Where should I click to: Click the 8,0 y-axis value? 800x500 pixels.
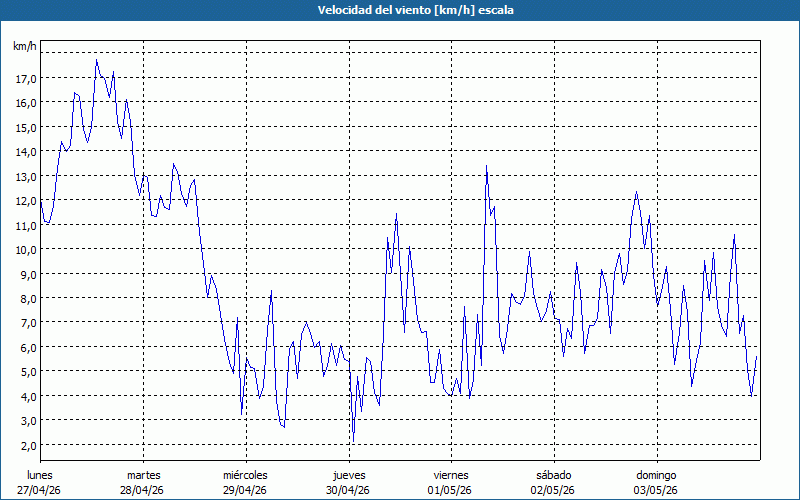[28, 299]
